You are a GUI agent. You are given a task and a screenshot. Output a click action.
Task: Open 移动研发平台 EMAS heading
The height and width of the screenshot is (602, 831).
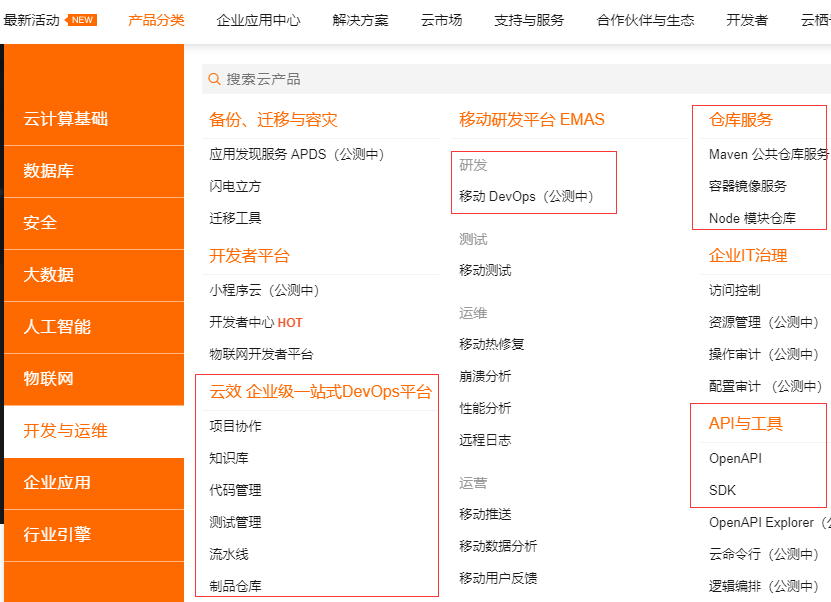[x=532, y=120]
